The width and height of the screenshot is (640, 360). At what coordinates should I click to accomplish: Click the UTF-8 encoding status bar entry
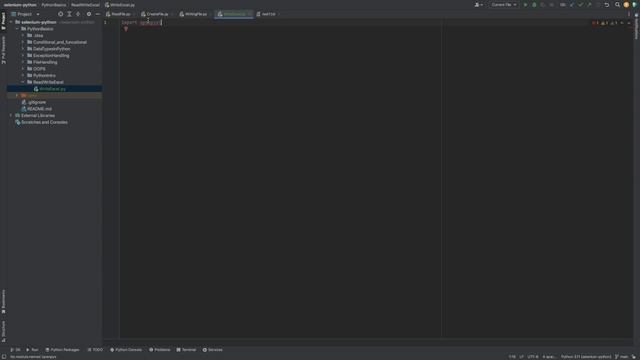coord(533,357)
